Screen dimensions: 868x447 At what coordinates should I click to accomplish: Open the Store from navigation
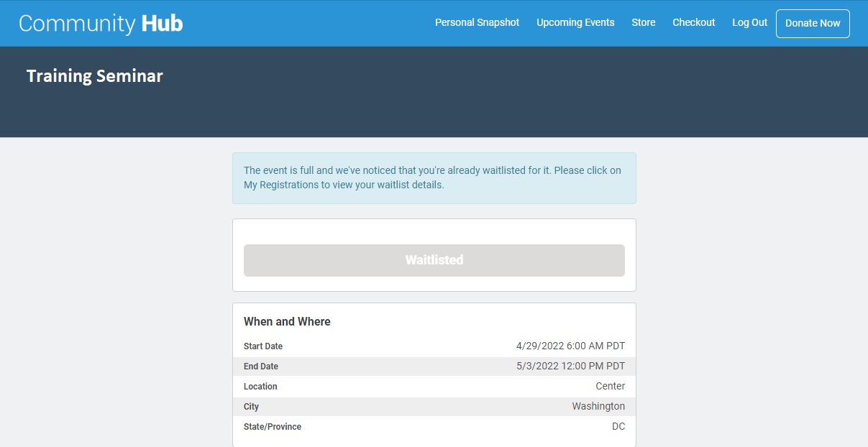(x=643, y=23)
